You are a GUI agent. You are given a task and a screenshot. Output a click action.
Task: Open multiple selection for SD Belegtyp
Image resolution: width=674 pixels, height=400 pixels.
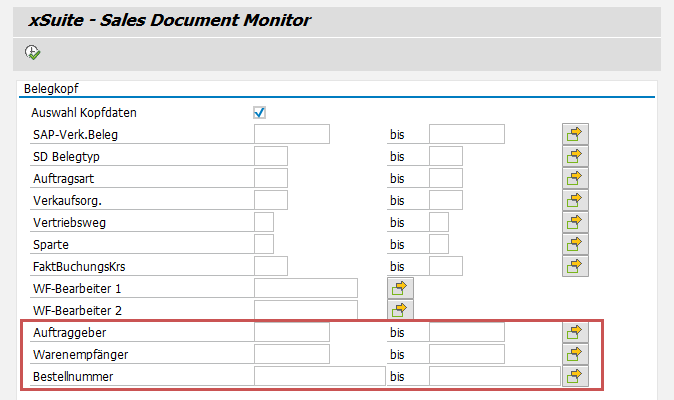pyautogui.click(x=575, y=156)
